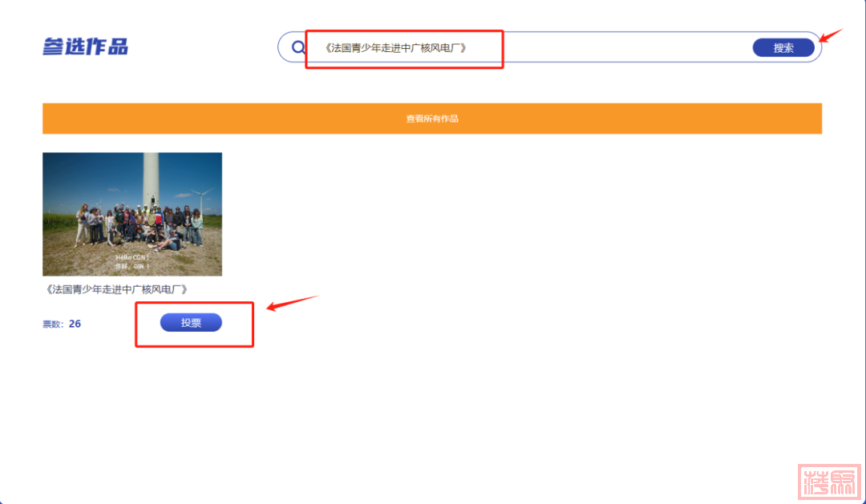Open the wind farm group photo thumbnail
This screenshot has width=866, height=504.
click(x=132, y=214)
